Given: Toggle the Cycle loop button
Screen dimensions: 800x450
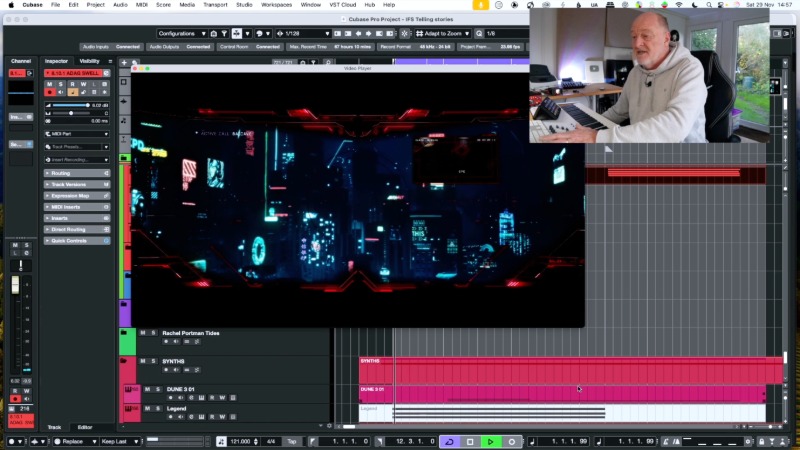Looking at the screenshot, I should [x=448, y=441].
